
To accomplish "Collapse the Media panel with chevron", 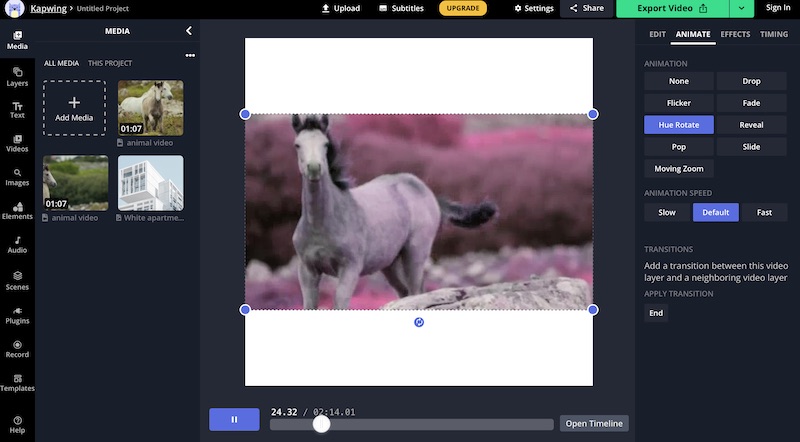I will pyautogui.click(x=189, y=31).
